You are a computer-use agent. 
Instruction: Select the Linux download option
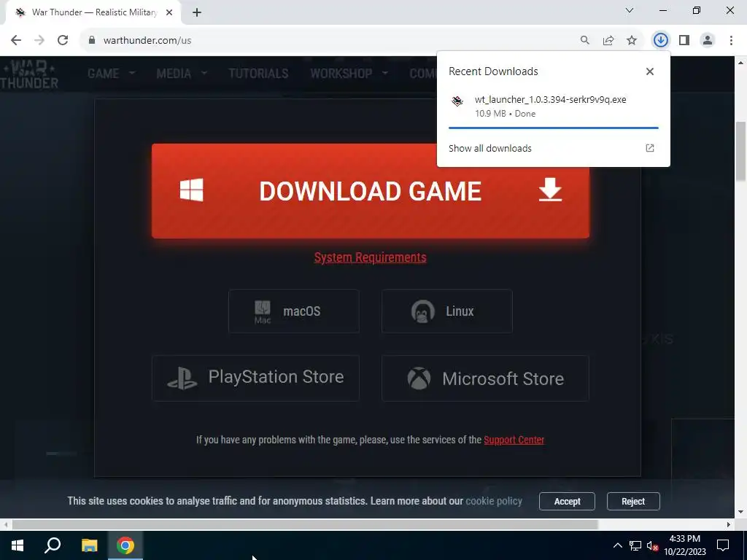(447, 311)
